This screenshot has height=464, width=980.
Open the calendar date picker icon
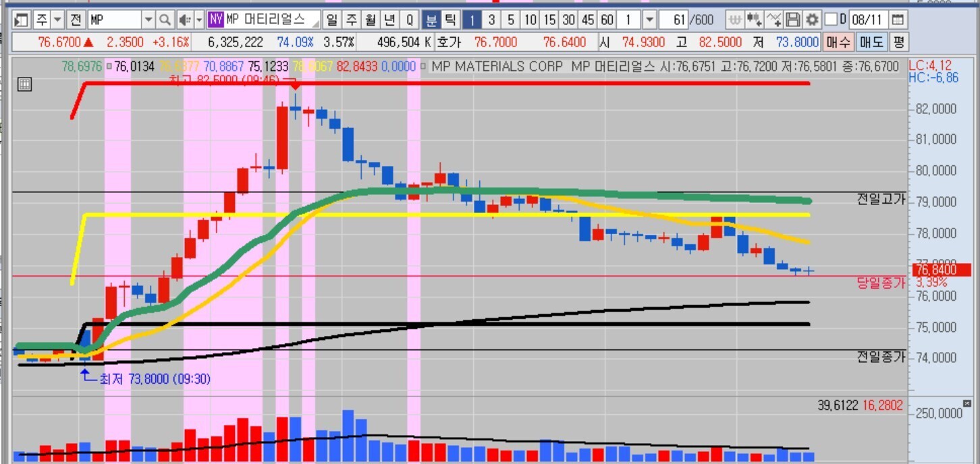click(897, 19)
